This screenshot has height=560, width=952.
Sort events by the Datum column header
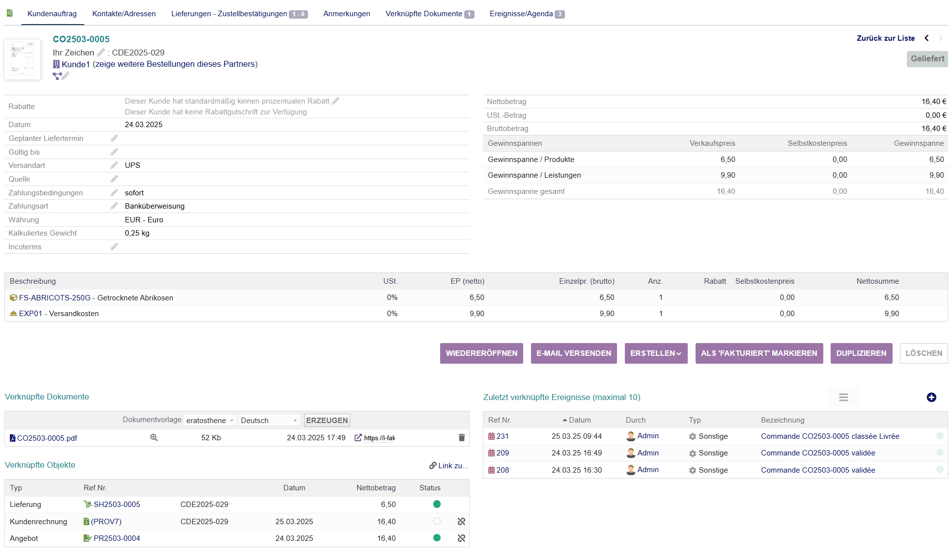579,420
